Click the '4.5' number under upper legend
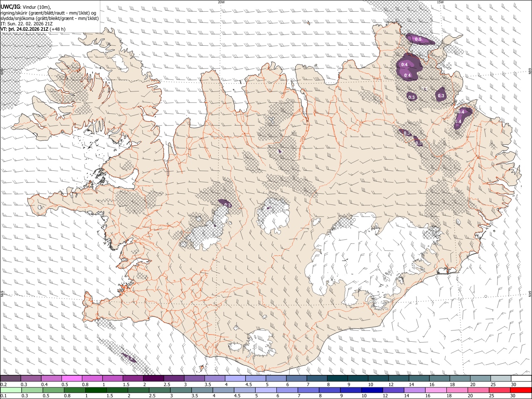This screenshot has width=532, height=399. point(249,384)
